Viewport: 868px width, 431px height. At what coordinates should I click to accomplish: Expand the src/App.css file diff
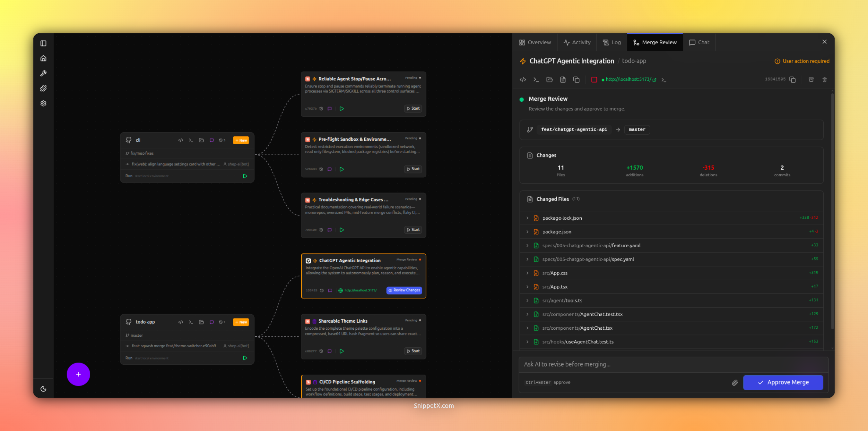tap(527, 273)
